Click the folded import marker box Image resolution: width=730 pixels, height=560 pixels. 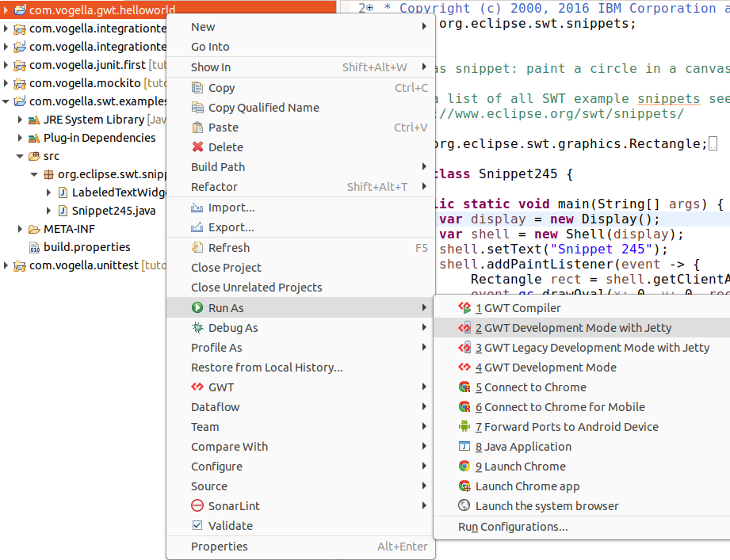point(713,144)
